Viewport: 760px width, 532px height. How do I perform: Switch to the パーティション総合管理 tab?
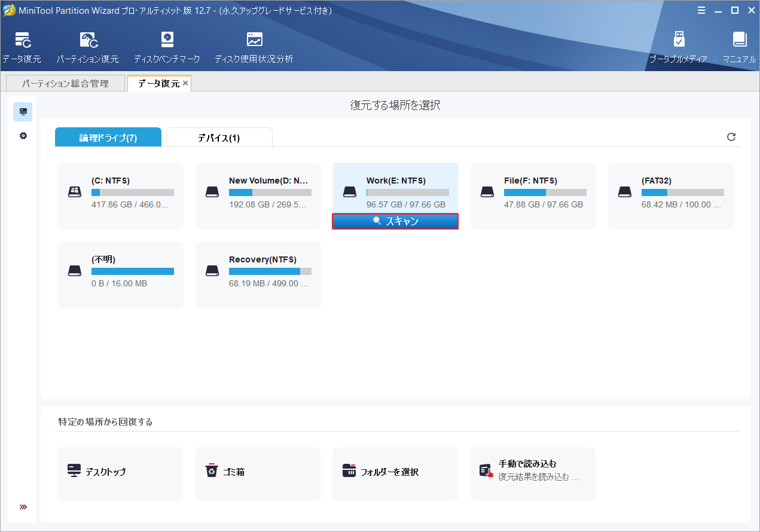pyautogui.click(x=65, y=83)
